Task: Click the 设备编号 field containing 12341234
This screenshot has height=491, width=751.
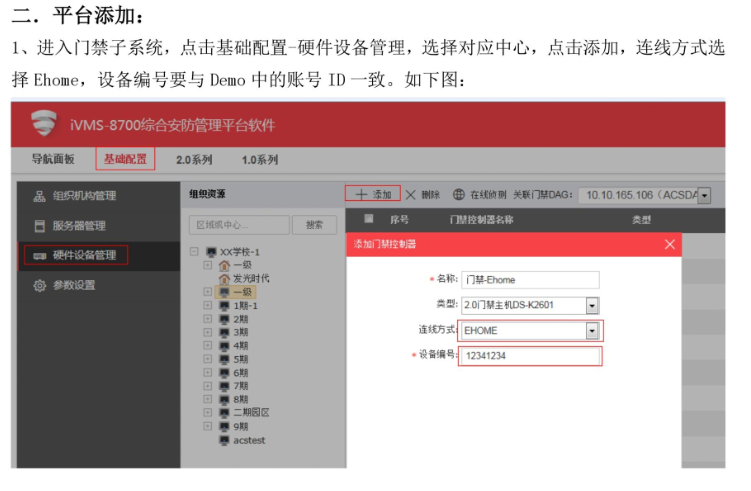Action: 530,356
